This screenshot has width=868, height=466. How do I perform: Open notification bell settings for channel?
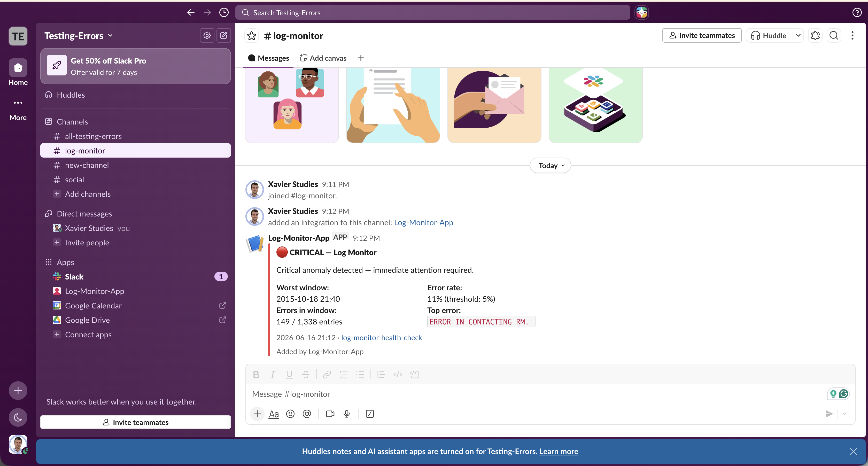[815, 35]
